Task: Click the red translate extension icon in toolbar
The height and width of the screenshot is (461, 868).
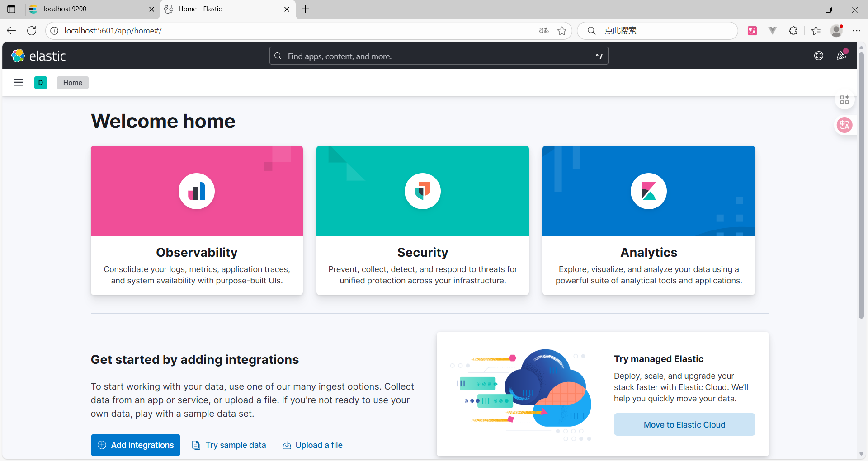Action: click(752, 31)
